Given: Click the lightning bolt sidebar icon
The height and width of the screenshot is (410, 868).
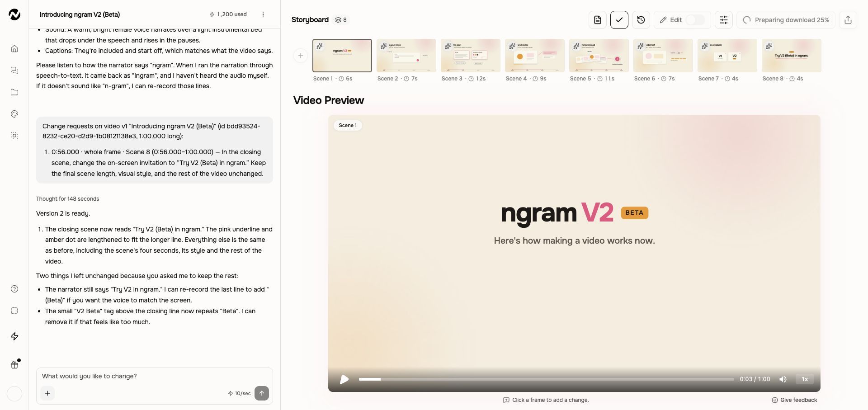Looking at the screenshot, I should click(14, 336).
